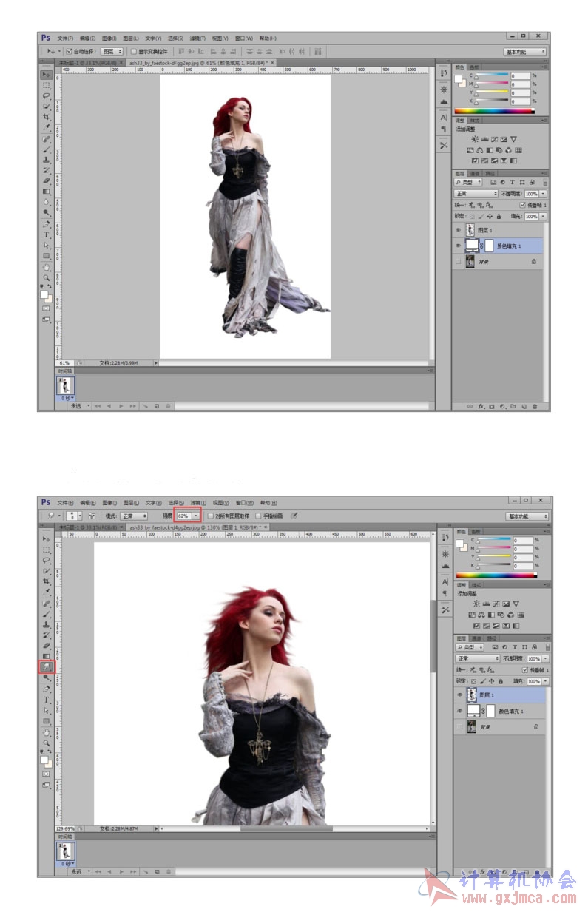The image size is (588, 912).
Task: In the 61% zoom window, click Color panel foreground swatch
Action: (458, 78)
